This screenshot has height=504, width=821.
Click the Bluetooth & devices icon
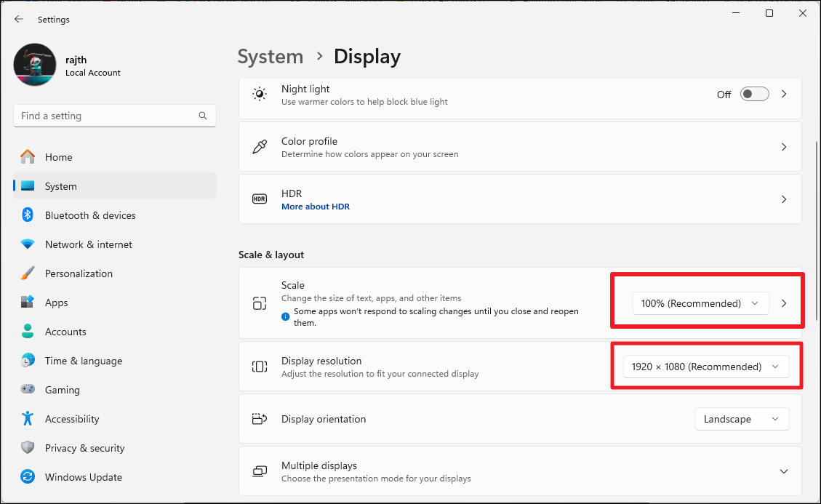pyautogui.click(x=28, y=215)
